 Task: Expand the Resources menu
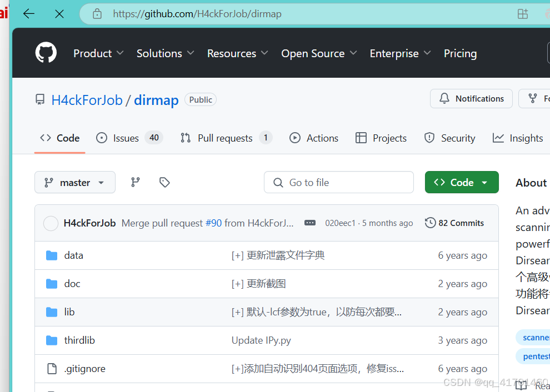pyautogui.click(x=237, y=53)
